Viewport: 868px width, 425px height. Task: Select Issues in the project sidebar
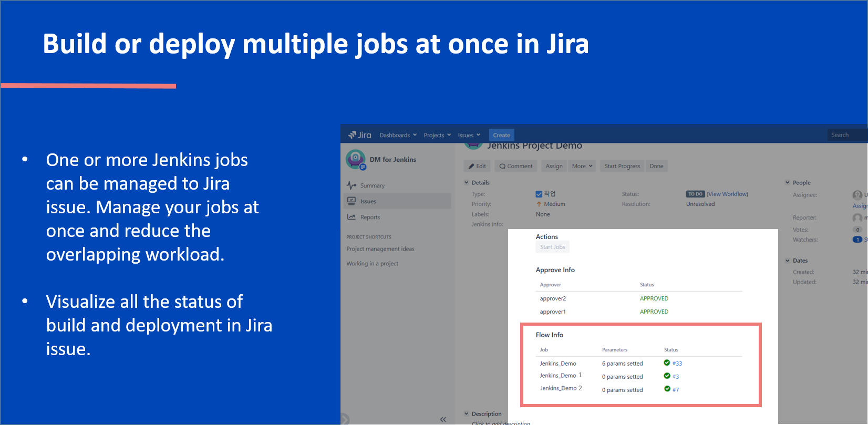[397, 201]
